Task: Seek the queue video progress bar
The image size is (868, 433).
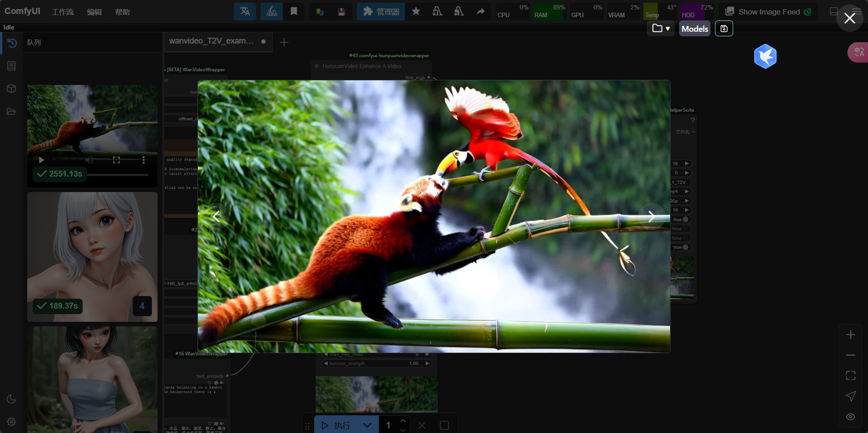Action: pyautogui.click(x=93, y=174)
